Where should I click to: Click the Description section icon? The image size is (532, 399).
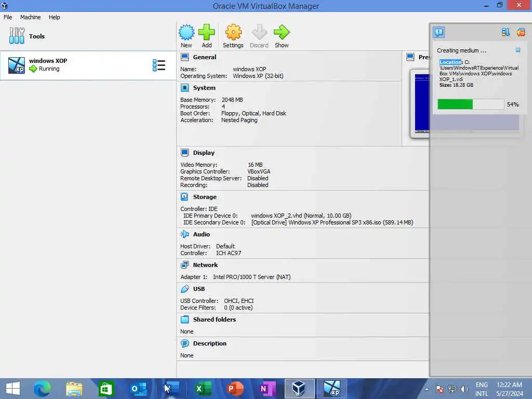(184, 343)
